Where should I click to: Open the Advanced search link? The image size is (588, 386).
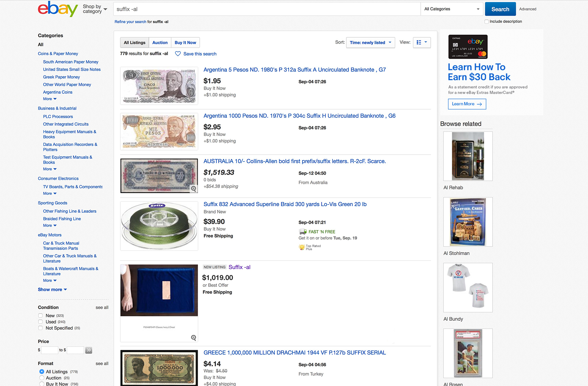coord(528,9)
